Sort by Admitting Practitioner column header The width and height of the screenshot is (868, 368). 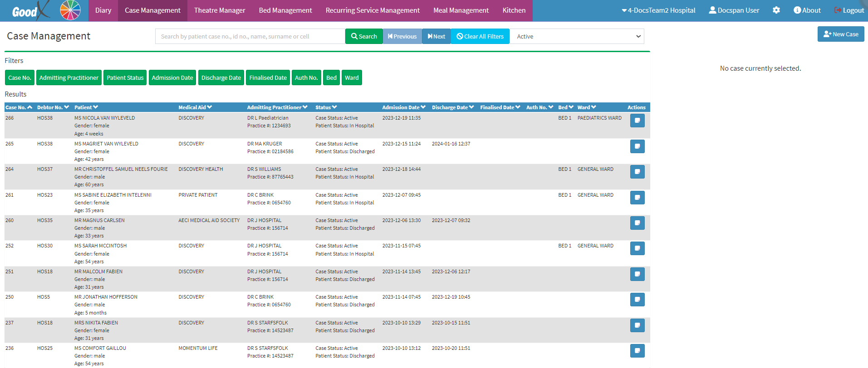click(277, 107)
